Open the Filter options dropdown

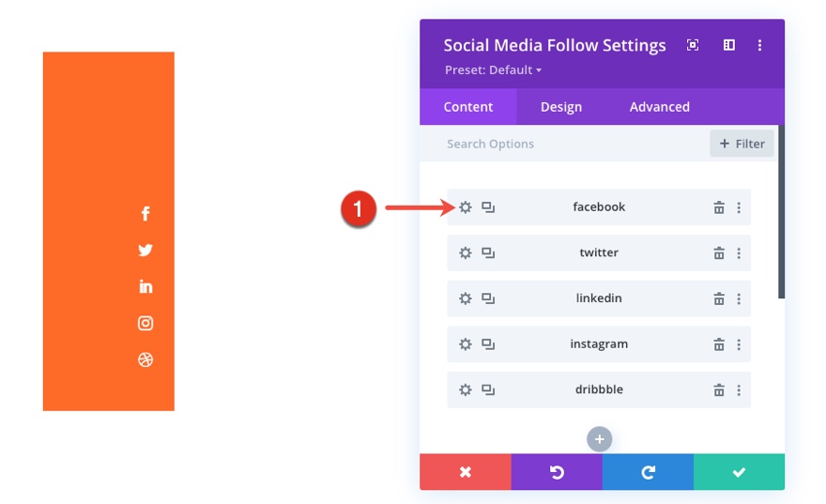click(742, 144)
